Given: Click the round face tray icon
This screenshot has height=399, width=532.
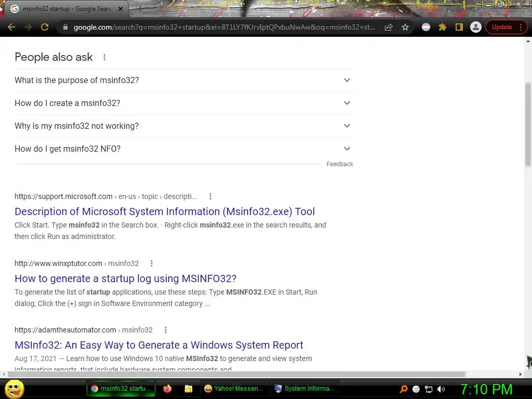Looking at the screenshot, I should (416, 389).
